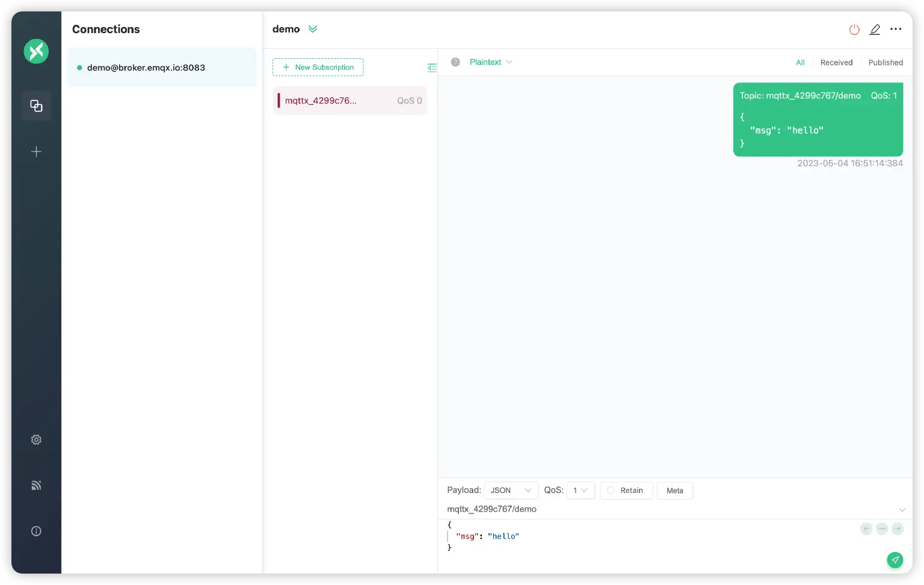The width and height of the screenshot is (924, 585).
Task: Open the more options ellipsis menu
Action: pyautogui.click(x=896, y=29)
